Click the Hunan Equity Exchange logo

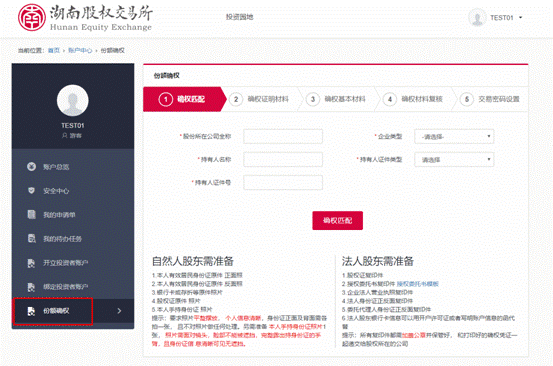coord(85,18)
